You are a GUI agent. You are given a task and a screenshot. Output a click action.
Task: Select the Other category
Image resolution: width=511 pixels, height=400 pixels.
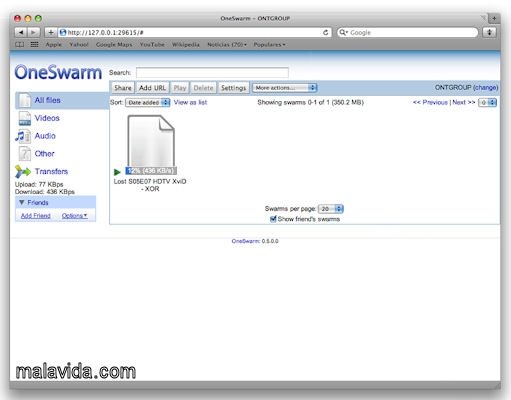pos(44,154)
